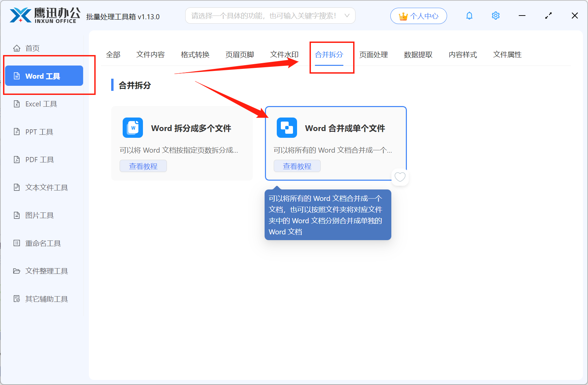Switch to the 文件水印 tab

coord(284,55)
